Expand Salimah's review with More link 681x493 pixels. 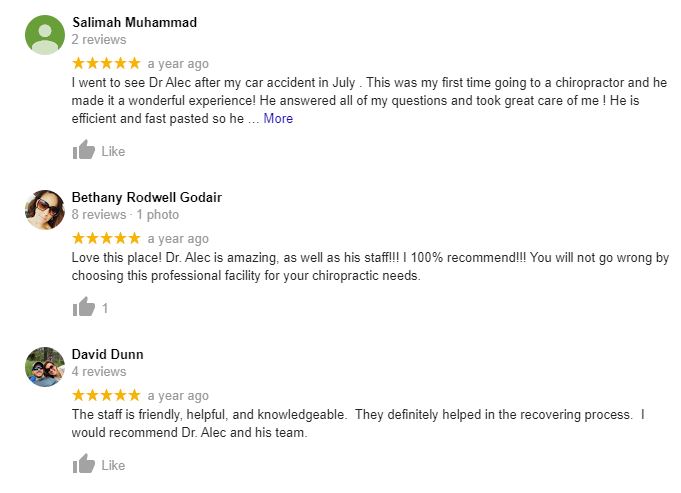278,118
